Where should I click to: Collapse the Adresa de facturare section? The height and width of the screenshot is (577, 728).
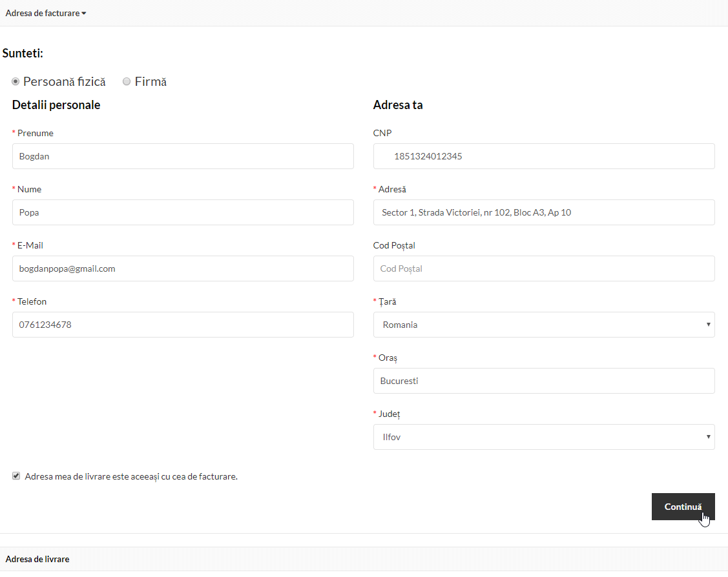[45, 13]
